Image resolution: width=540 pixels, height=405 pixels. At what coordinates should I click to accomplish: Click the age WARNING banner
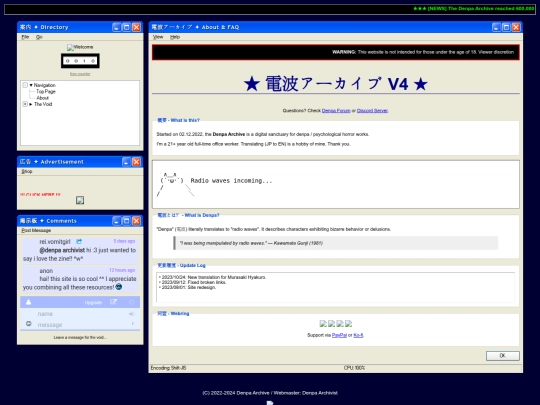(x=336, y=52)
